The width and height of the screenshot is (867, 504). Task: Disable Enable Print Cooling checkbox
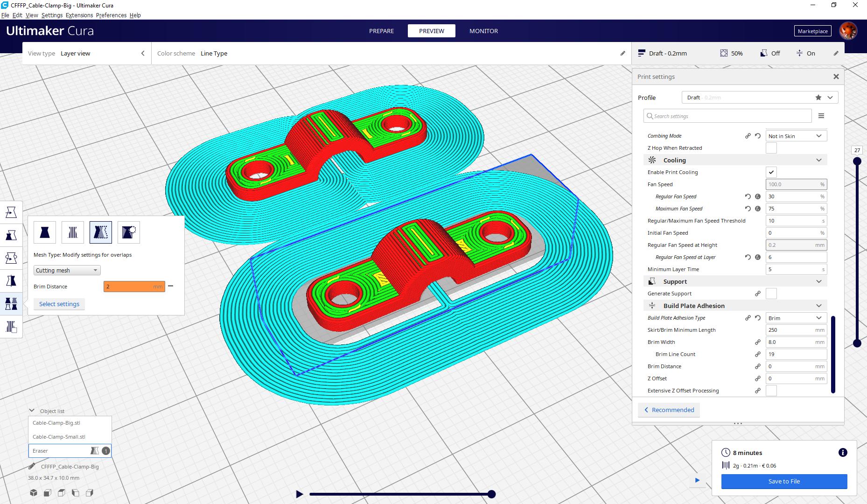(x=771, y=172)
